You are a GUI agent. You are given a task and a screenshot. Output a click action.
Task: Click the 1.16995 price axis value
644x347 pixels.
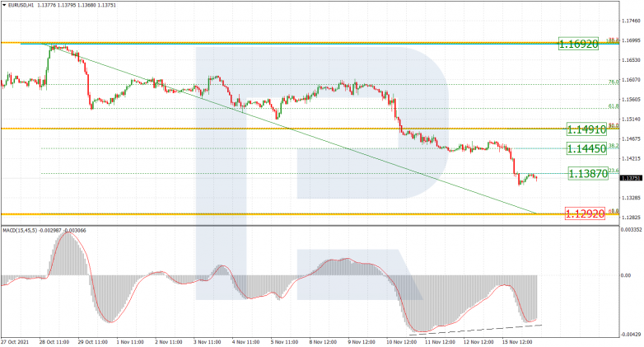[x=631, y=40]
